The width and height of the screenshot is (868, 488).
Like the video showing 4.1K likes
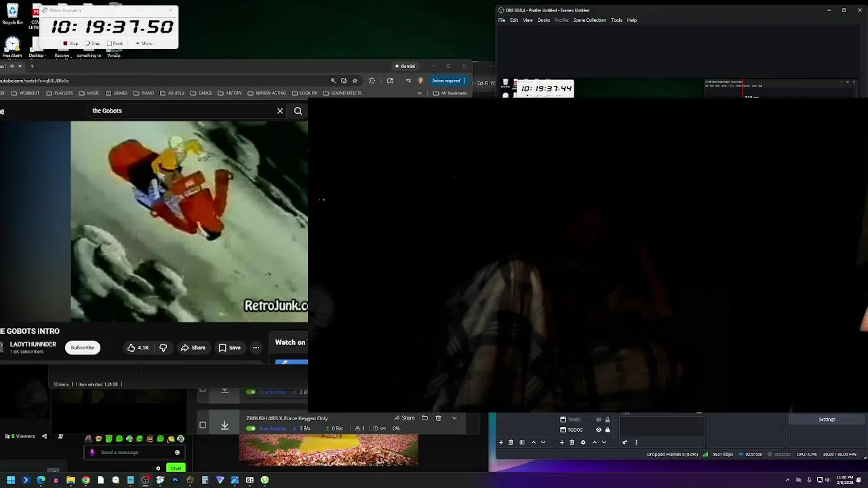(x=138, y=348)
